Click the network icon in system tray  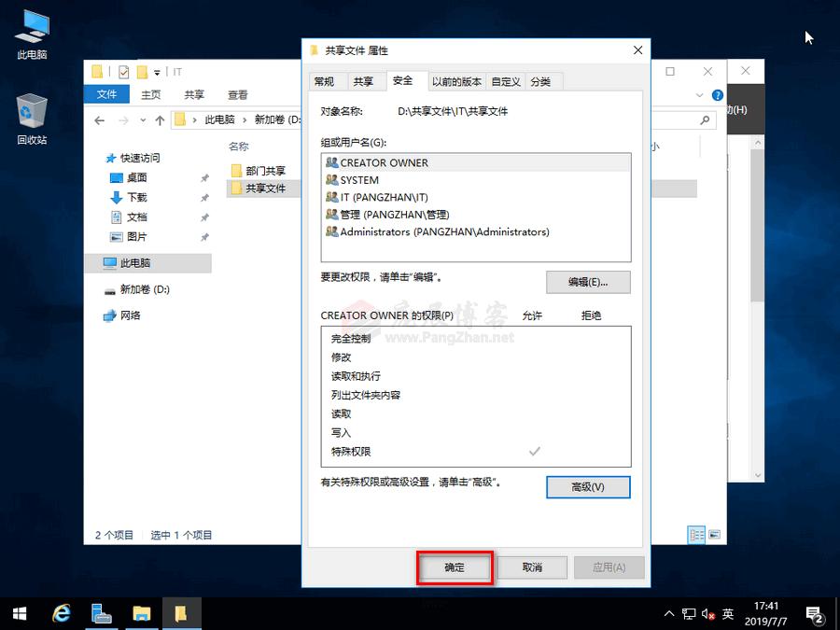coord(689,613)
